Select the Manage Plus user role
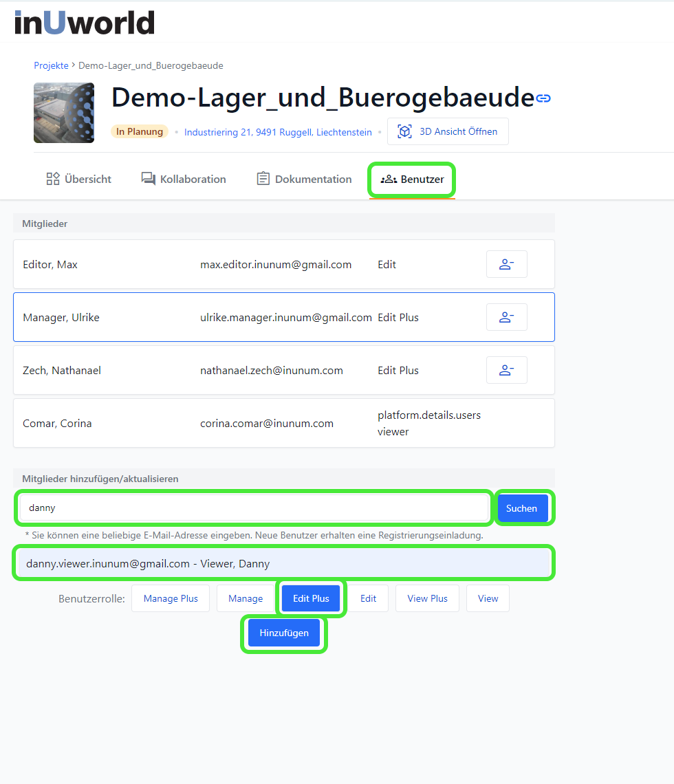This screenshot has width=674, height=784. (171, 598)
